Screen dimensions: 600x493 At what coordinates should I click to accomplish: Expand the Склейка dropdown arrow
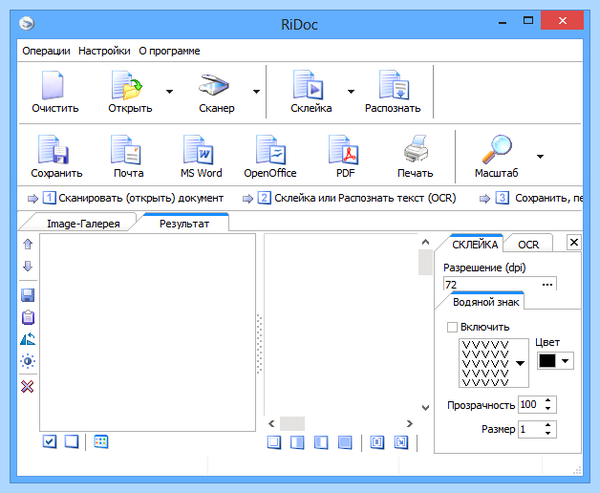pos(351,91)
